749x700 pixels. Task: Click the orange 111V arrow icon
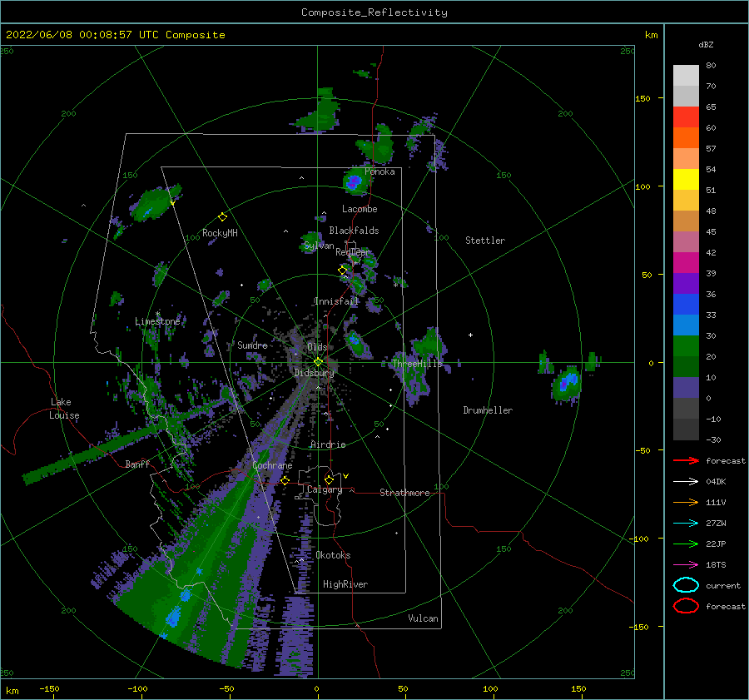coord(686,502)
